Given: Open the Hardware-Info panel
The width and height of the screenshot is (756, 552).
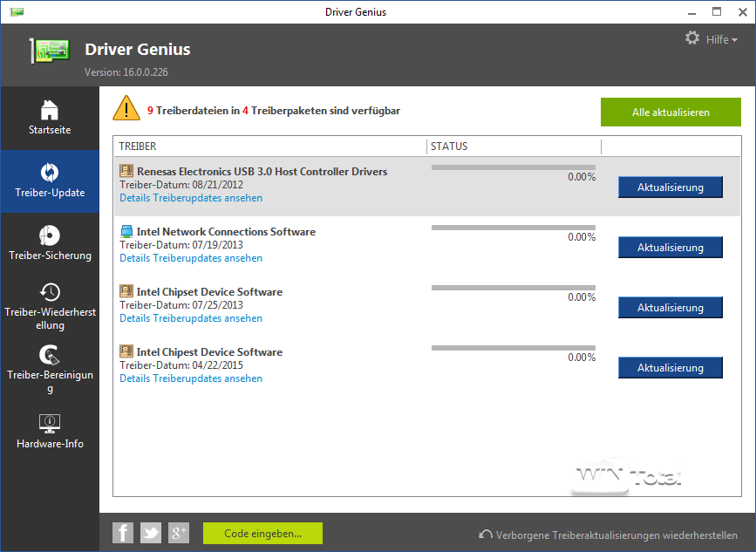Looking at the screenshot, I should (50, 432).
